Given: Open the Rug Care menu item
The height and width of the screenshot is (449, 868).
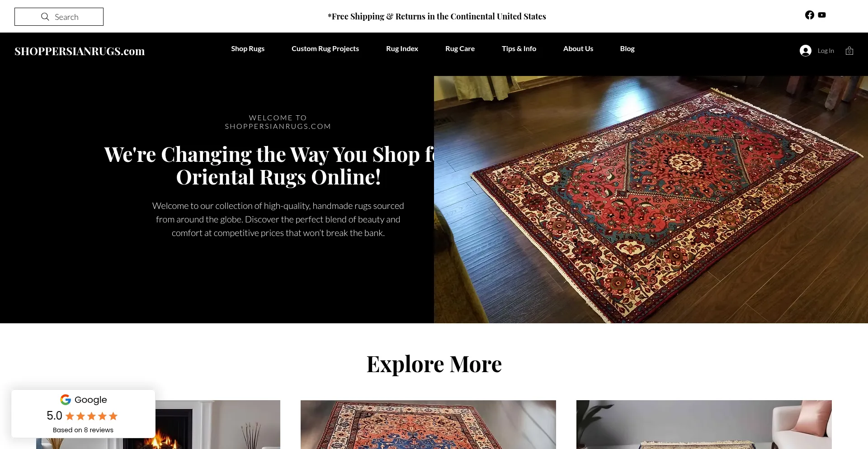Looking at the screenshot, I should point(460,48).
